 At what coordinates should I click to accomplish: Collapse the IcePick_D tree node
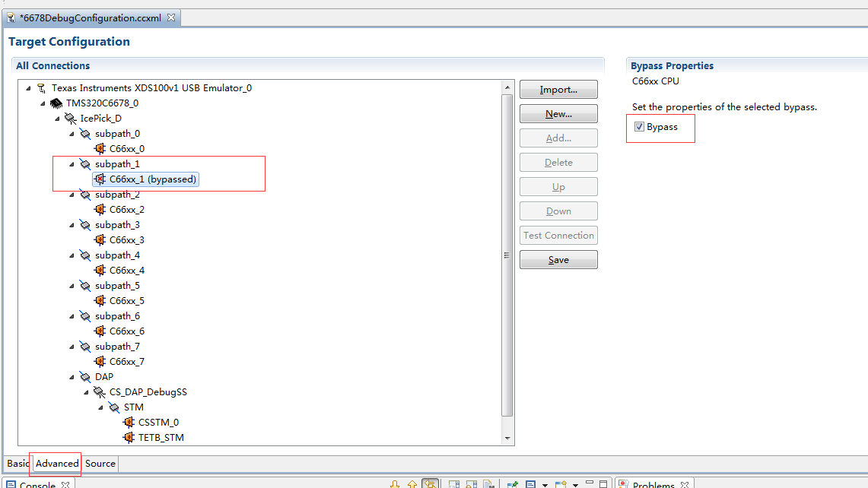tap(57, 119)
